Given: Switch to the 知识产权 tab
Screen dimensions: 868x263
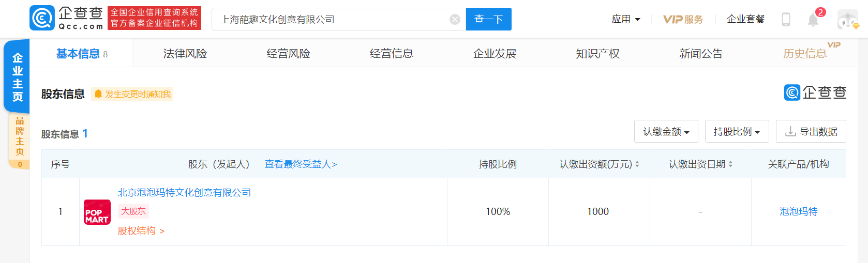Looking at the screenshot, I should pyautogui.click(x=598, y=54).
